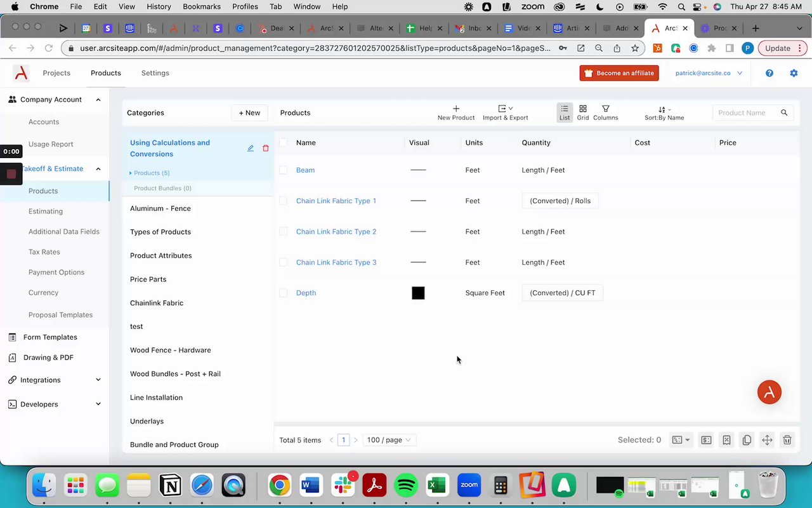
Task: Open the help question mark icon
Action: 769,73
